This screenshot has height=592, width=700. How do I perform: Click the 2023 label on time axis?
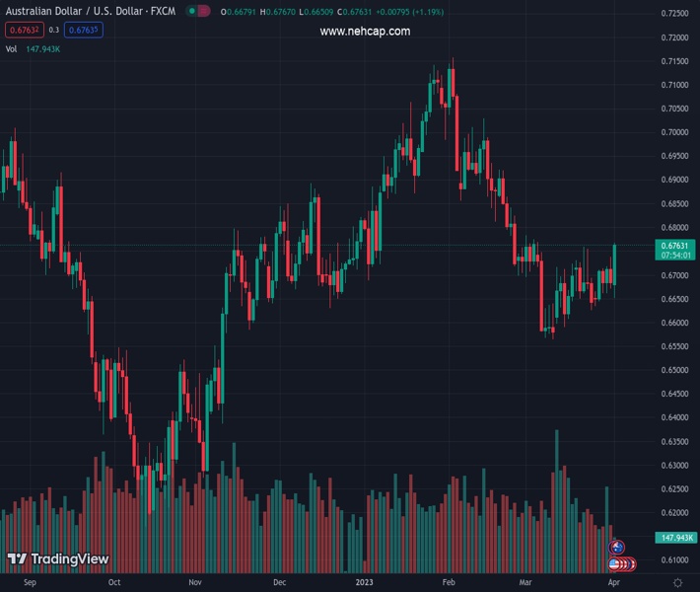[x=365, y=583]
